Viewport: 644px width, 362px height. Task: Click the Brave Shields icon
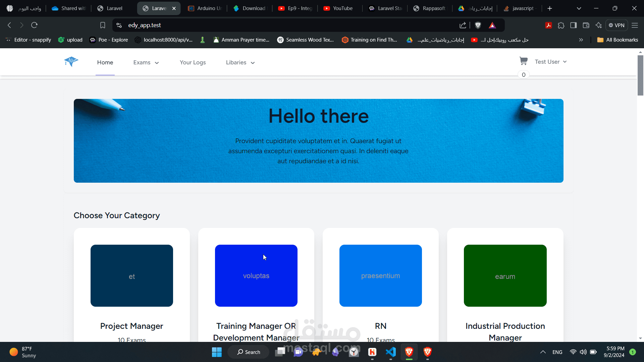coord(478,25)
